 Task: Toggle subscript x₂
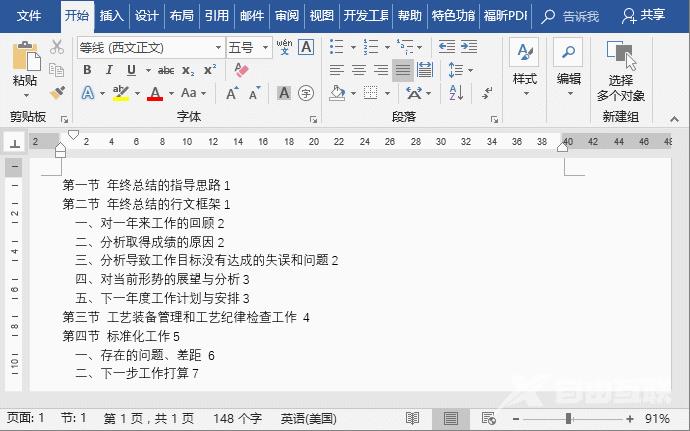tap(188, 70)
